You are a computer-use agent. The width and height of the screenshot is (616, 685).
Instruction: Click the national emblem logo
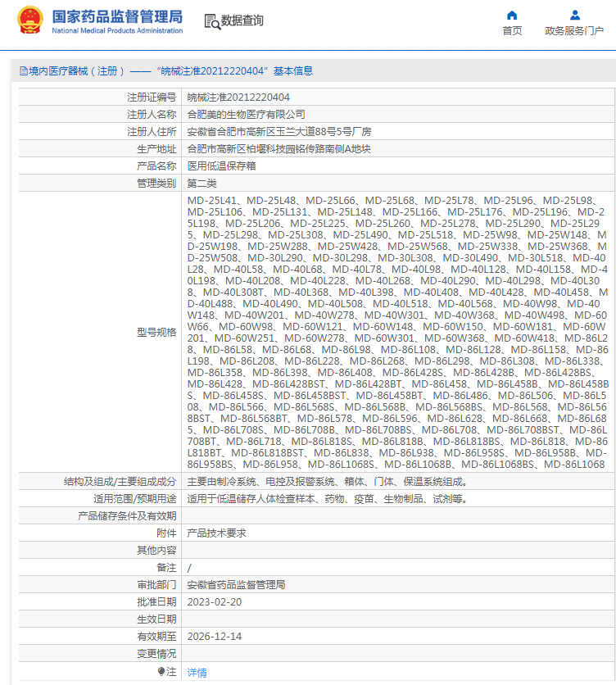[x=30, y=20]
